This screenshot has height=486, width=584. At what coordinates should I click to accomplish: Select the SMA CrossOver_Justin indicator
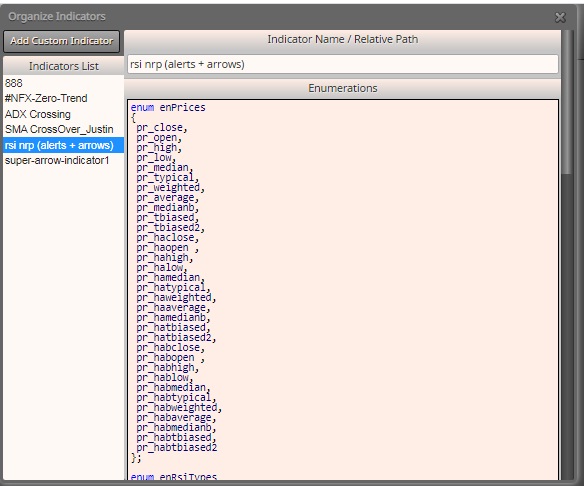pyautogui.click(x=63, y=129)
